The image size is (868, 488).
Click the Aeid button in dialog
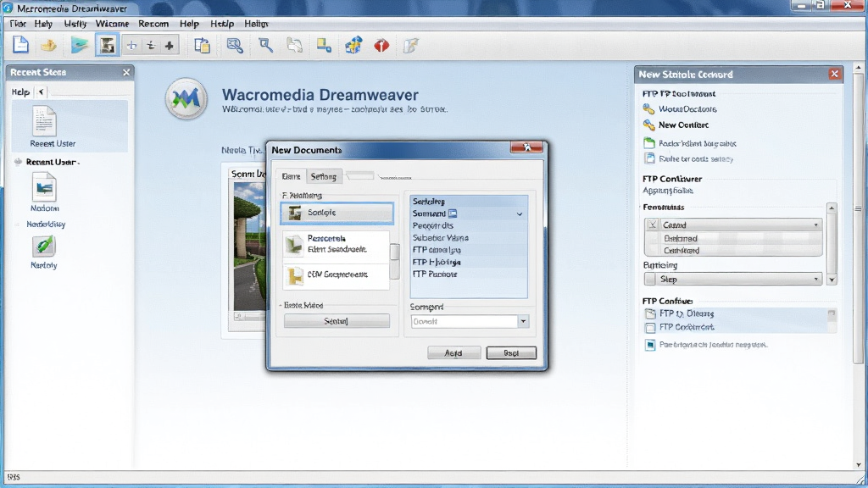(454, 352)
